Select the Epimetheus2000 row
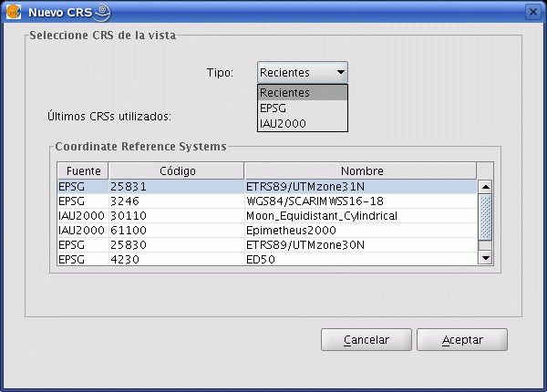 point(267,231)
